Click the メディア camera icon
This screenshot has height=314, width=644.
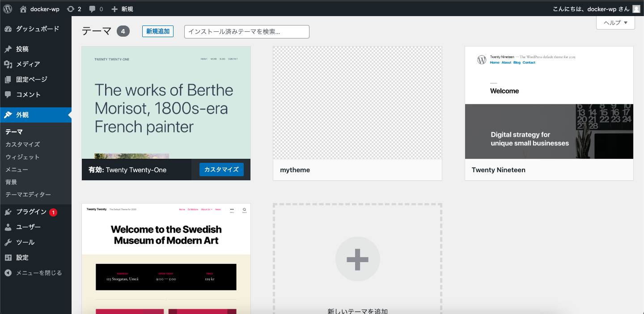click(8, 64)
